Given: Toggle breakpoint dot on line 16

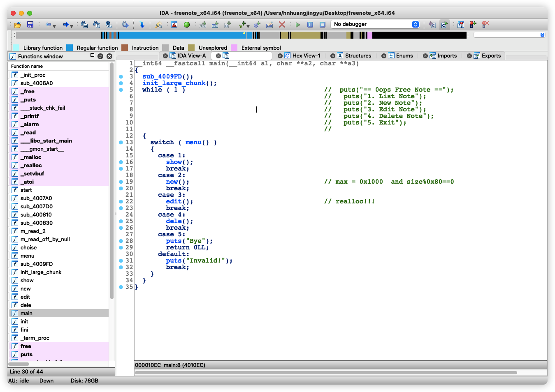Looking at the screenshot, I should [121, 162].
